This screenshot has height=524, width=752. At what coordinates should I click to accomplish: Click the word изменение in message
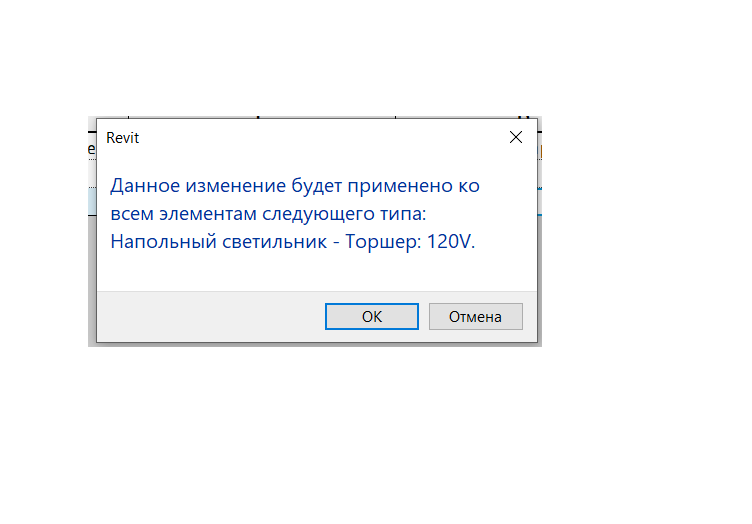click(x=235, y=186)
